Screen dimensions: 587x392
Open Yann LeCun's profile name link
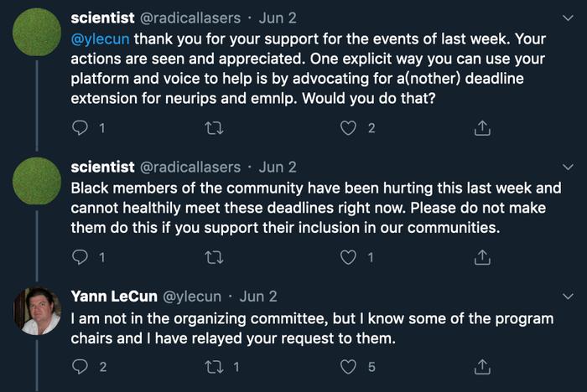tap(110, 297)
